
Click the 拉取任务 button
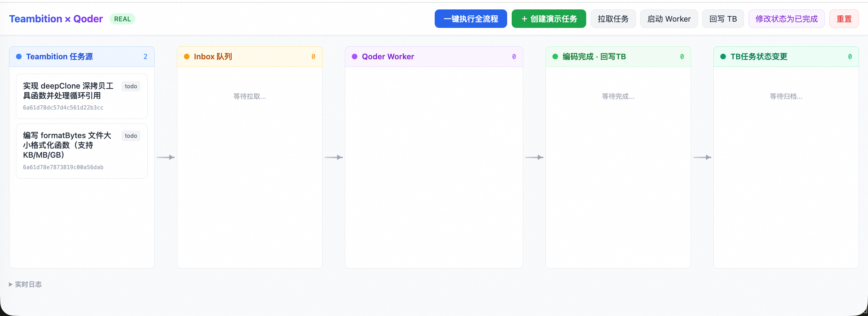pos(613,19)
